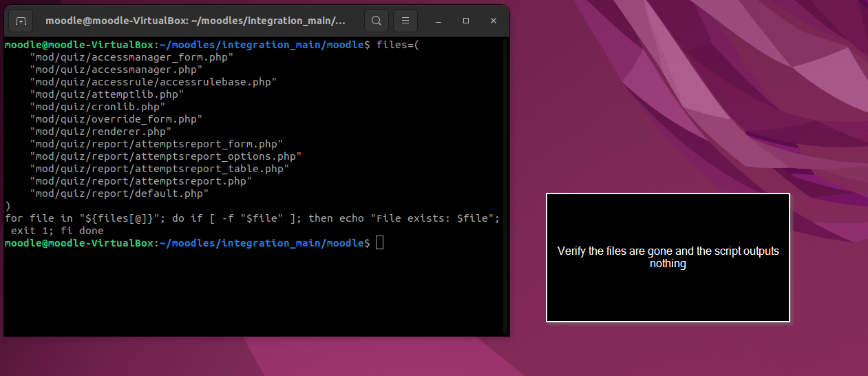The image size is (868, 376).
Task: Click the "files=(" command text
Action: (x=398, y=45)
